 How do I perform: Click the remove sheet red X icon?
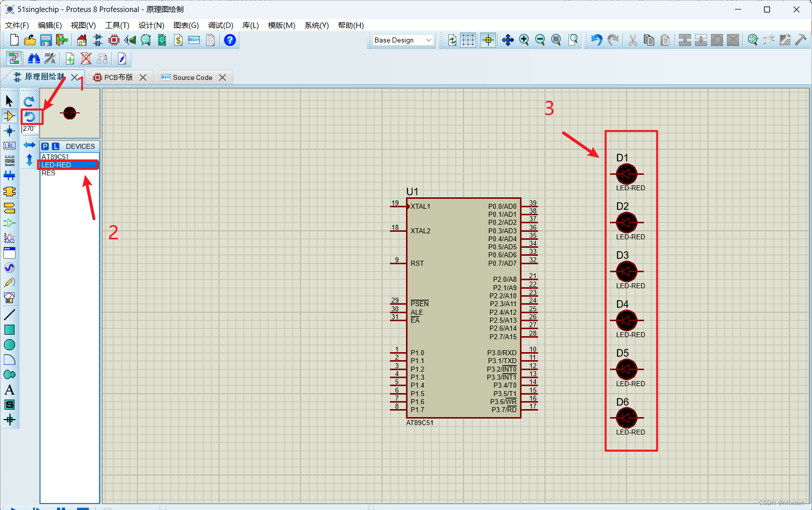[86, 59]
